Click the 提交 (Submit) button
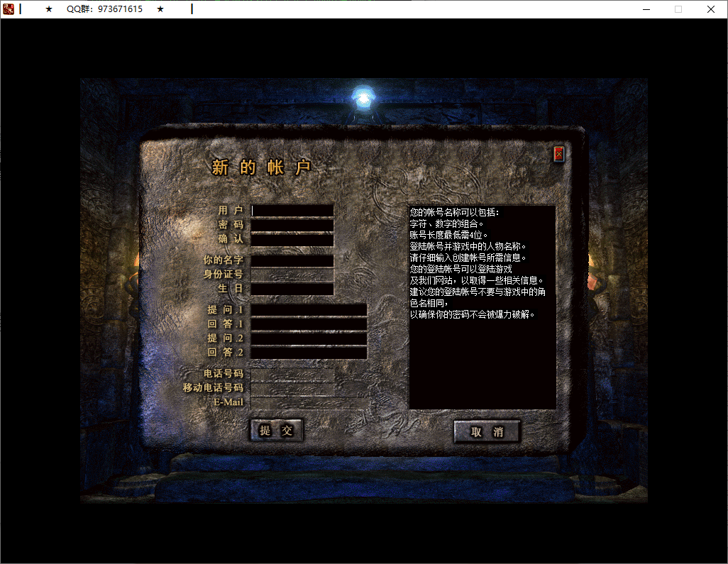The image size is (728, 564). click(x=276, y=429)
